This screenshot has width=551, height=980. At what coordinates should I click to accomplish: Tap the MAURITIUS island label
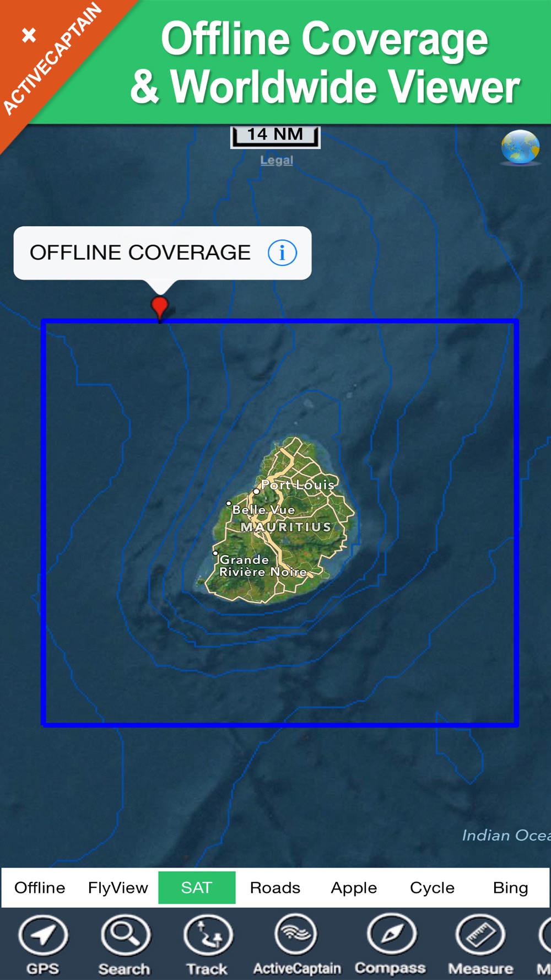click(286, 527)
